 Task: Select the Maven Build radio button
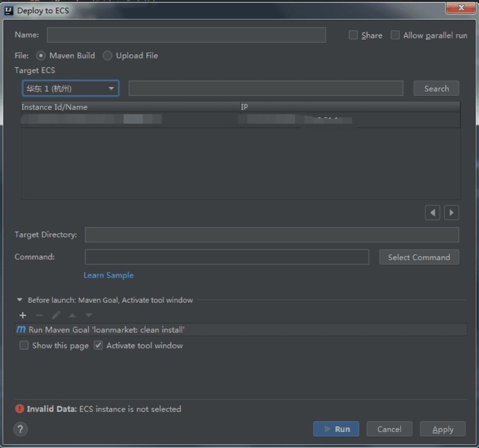[x=40, y=55]
